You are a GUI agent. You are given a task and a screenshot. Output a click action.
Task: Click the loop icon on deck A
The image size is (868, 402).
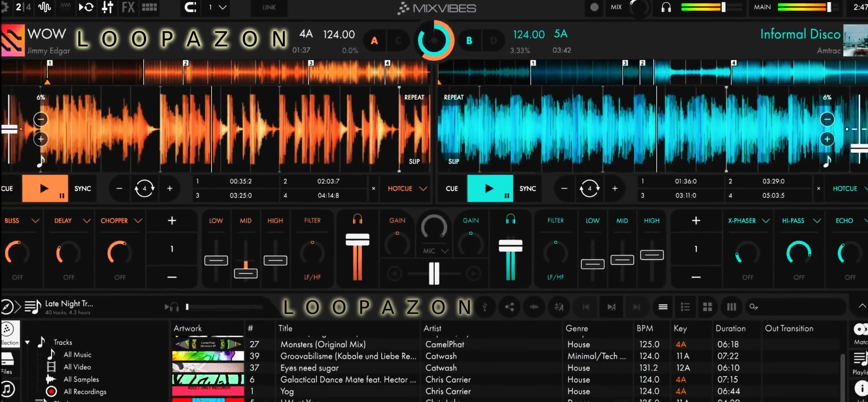144,188
